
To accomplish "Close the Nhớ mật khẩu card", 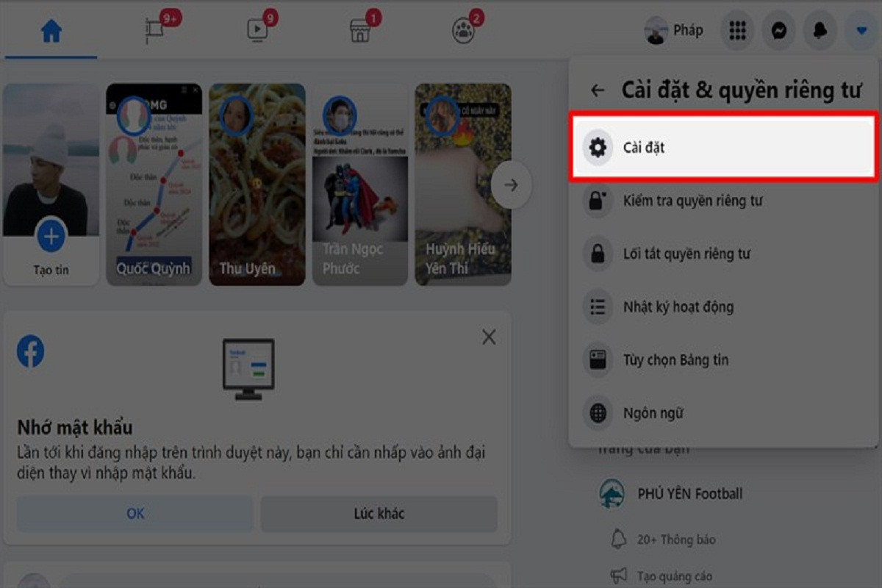I will click(489, 337).
